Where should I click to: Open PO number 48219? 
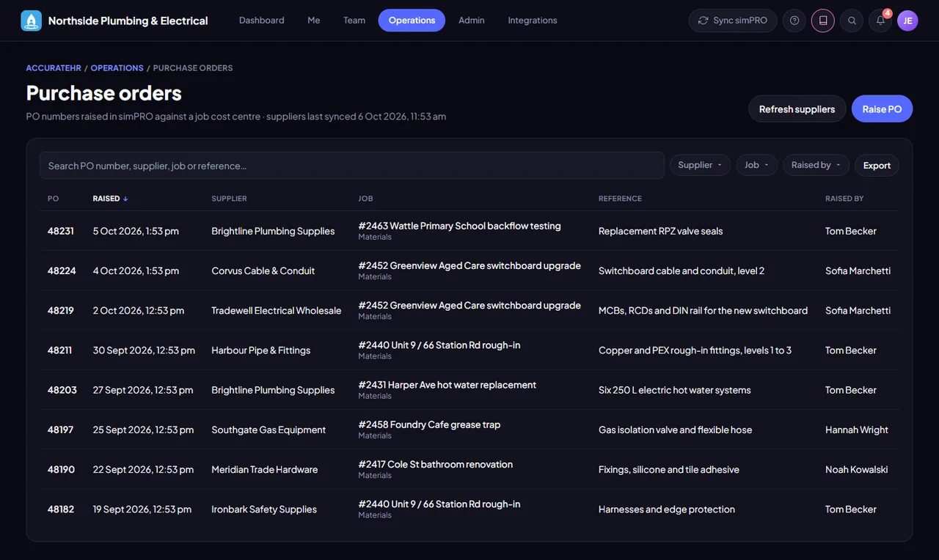(61, 310)
